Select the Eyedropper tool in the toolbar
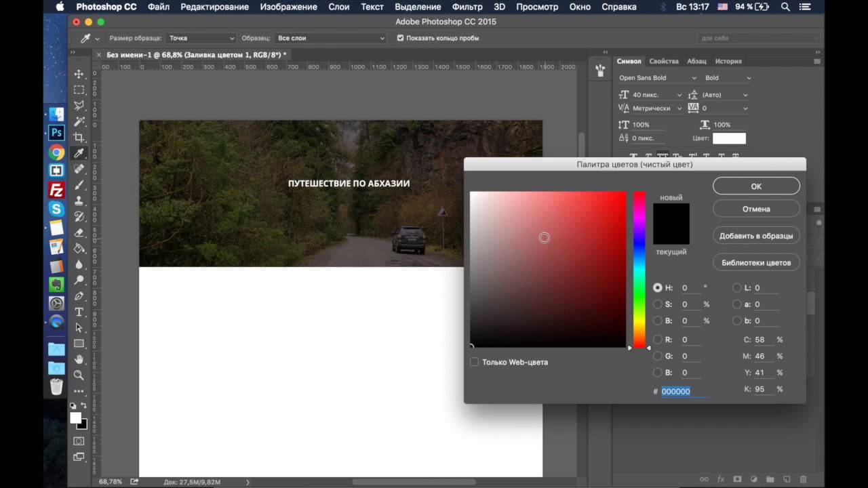Screen dimensions: 868x488 point(79,153)
